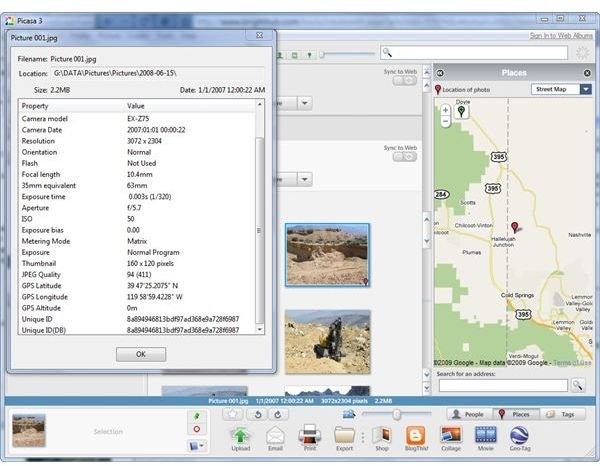Select the Camera model row
This screenshot has height=466, width=600.
pos(137,119)
